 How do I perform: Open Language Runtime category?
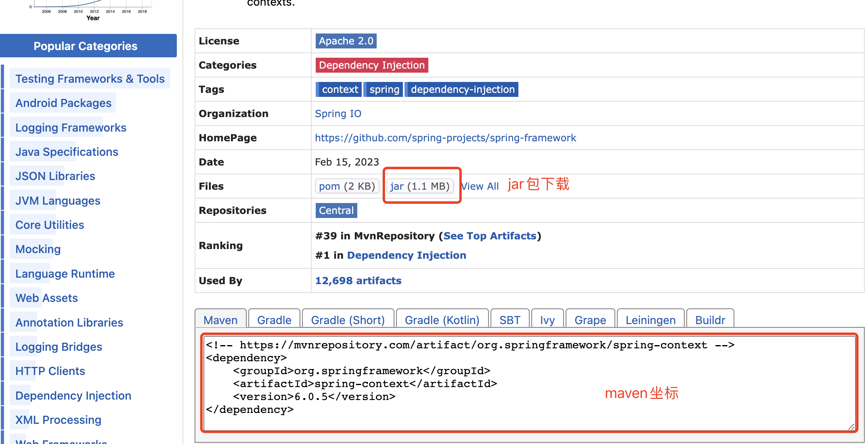pos(65,274)
